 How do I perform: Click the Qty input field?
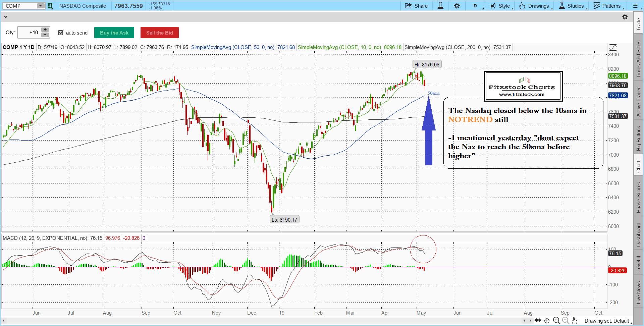(x=29, y=33)
